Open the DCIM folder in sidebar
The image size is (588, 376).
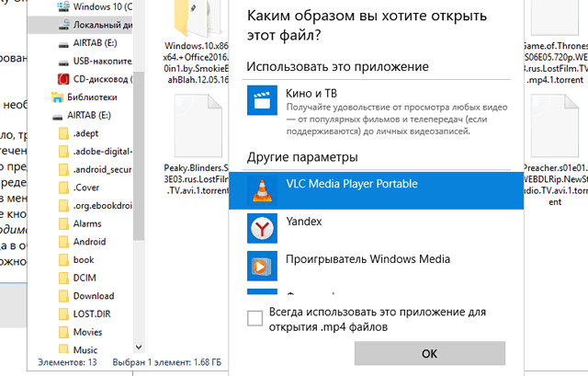[x=85, y=278]
